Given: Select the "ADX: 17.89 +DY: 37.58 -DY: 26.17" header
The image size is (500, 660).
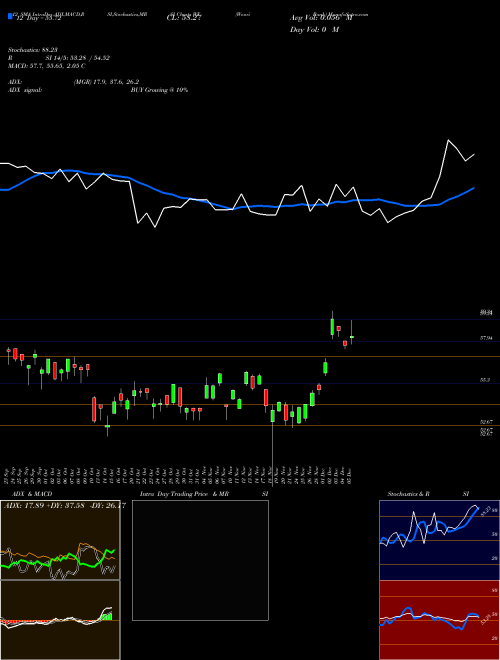Looking at the screenshot, I should (x=64, y=506).
